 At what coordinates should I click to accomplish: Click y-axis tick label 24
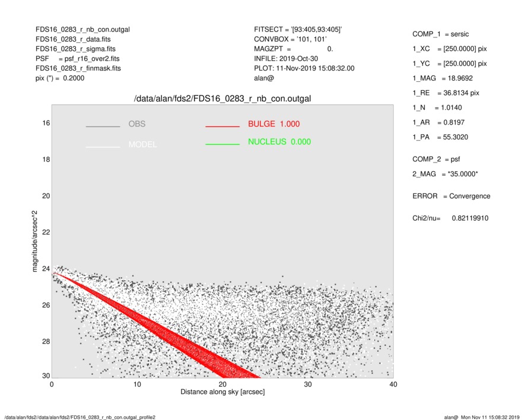tap(46, 269)
